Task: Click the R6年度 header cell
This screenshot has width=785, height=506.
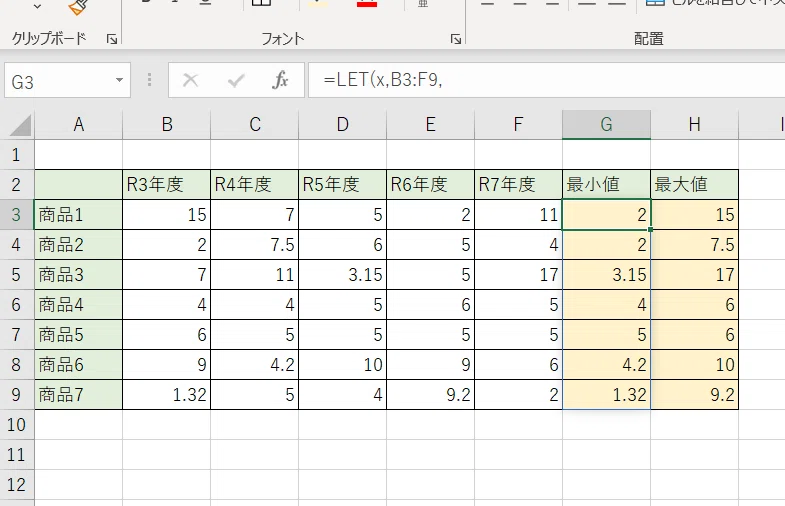Action: pos(431,185)
